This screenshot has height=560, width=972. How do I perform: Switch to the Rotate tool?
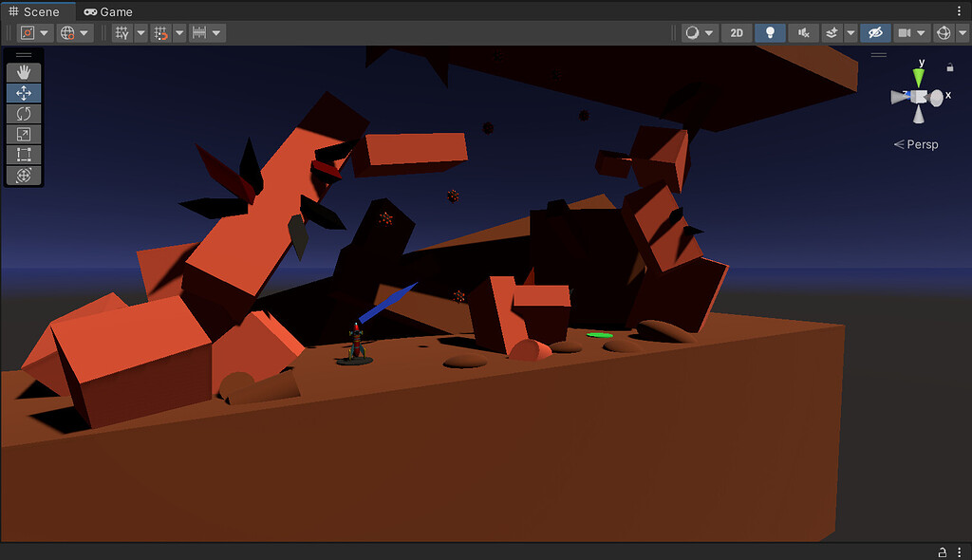pos(24,114)
